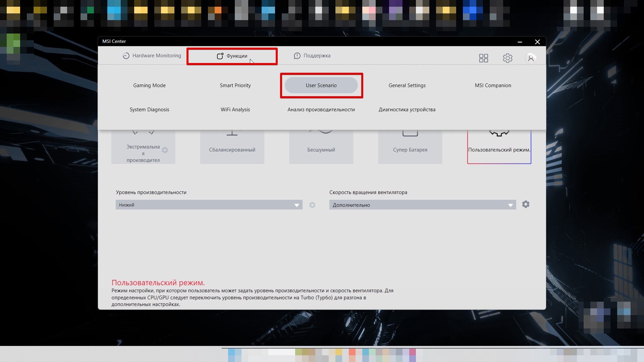This screenshot has height=362, width=644.
Task: Choose the Бесшумный scenario card
Action: (321, 147)
